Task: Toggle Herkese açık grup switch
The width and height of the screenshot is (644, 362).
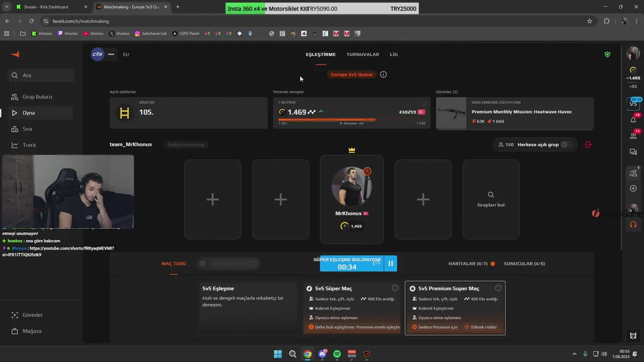Action: (567, 144)
